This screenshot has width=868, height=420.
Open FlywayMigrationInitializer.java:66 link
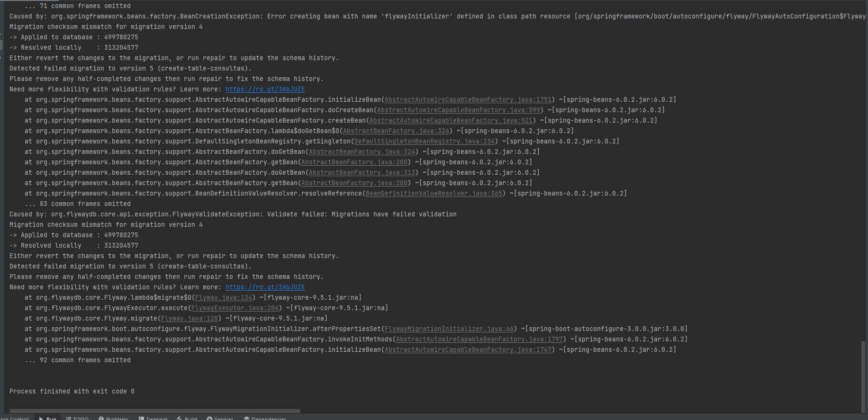point(449,329)
